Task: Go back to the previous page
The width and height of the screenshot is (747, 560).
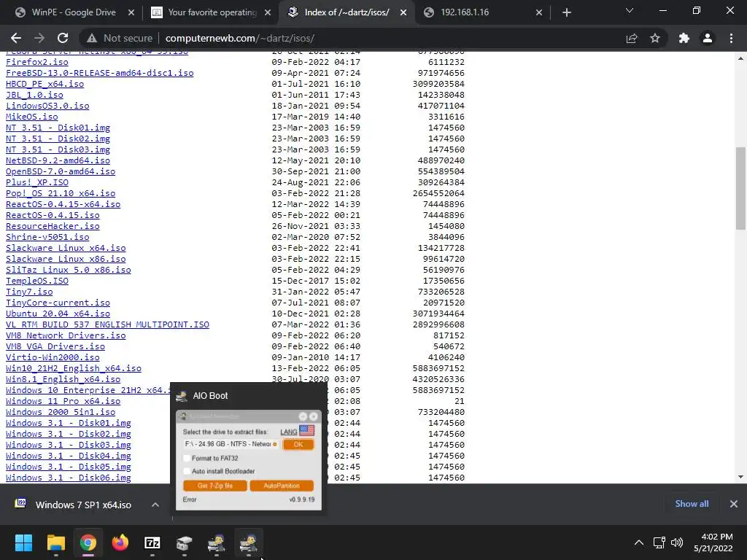Action: point(16,38)
